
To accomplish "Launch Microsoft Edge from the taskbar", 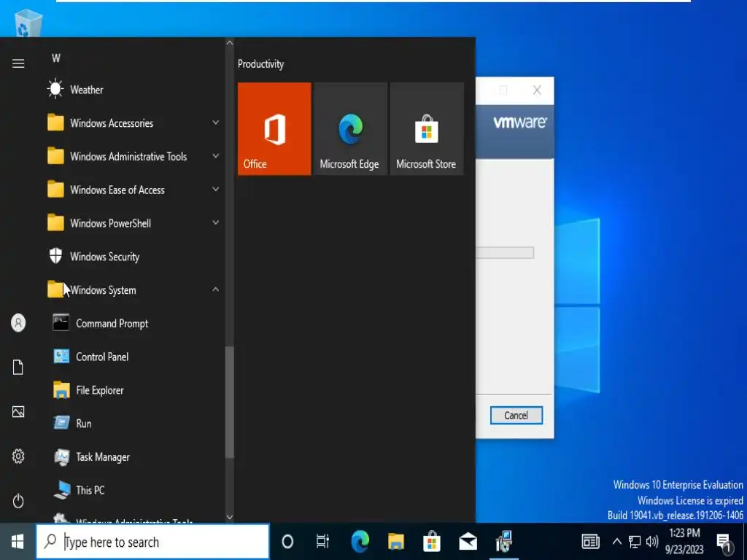I will pos(360,542).
